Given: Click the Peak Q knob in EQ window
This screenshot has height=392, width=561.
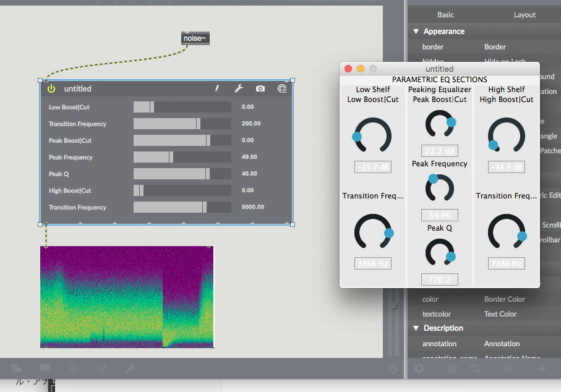Looking at the screenshot, I should (x=440, y=252).
